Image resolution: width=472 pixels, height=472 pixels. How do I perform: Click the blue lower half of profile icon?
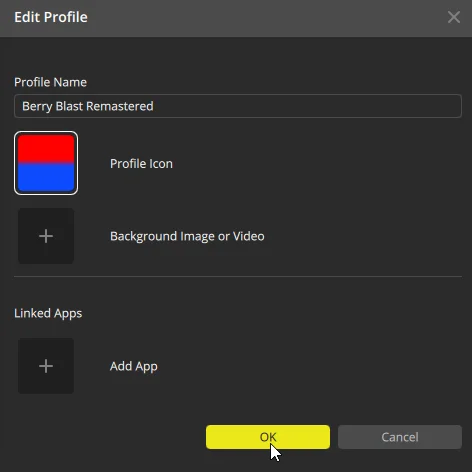[x=46, y=178]
